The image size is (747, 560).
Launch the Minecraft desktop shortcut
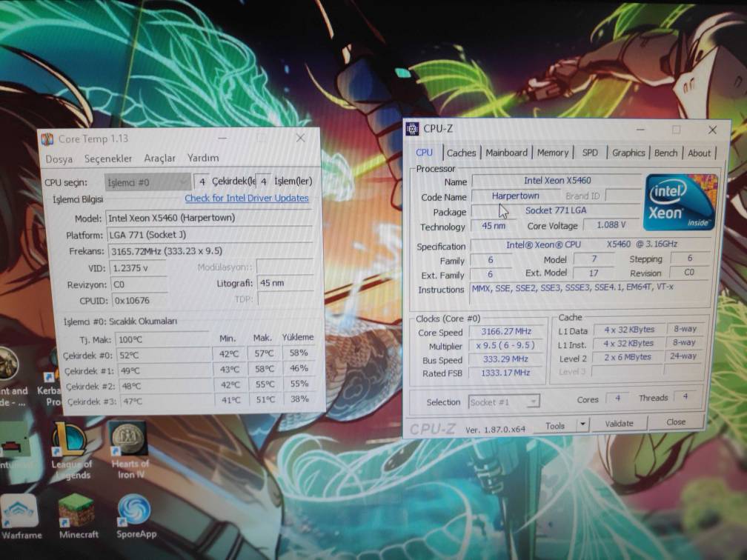coord(78,517)
